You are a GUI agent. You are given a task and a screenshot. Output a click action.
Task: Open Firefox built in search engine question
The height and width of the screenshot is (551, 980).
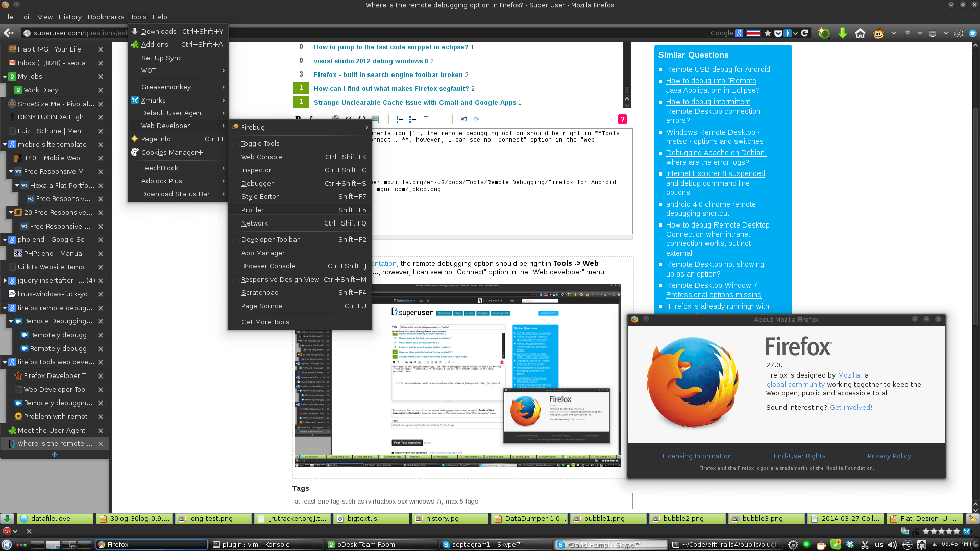pyautogui.click(x=388, y=75)
